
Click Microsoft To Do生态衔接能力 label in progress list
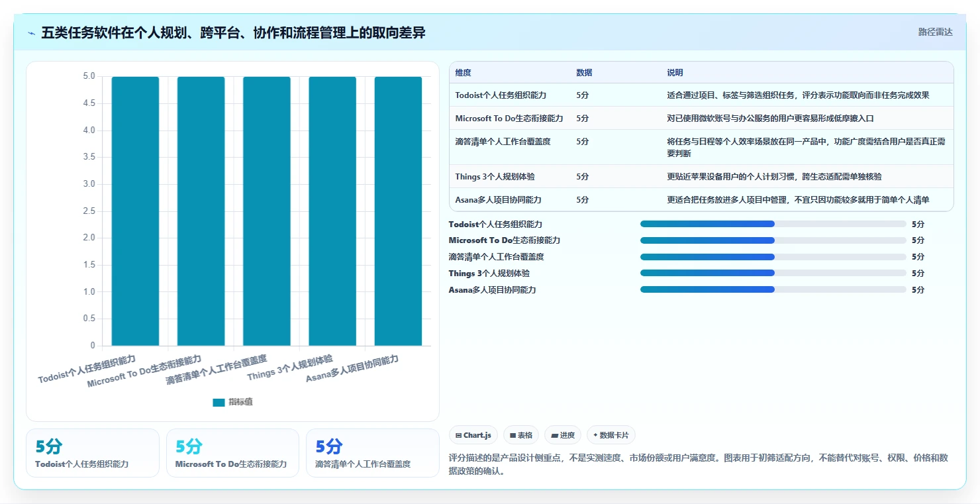505,240
